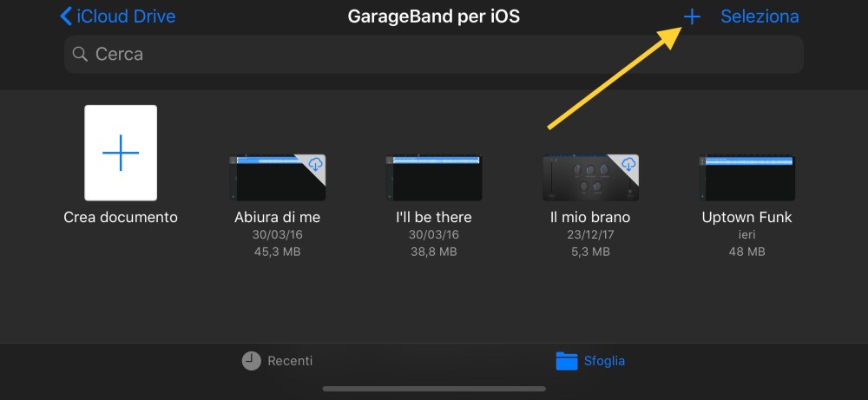Click the magnifying glass search icon

click(x=80, y=55)
